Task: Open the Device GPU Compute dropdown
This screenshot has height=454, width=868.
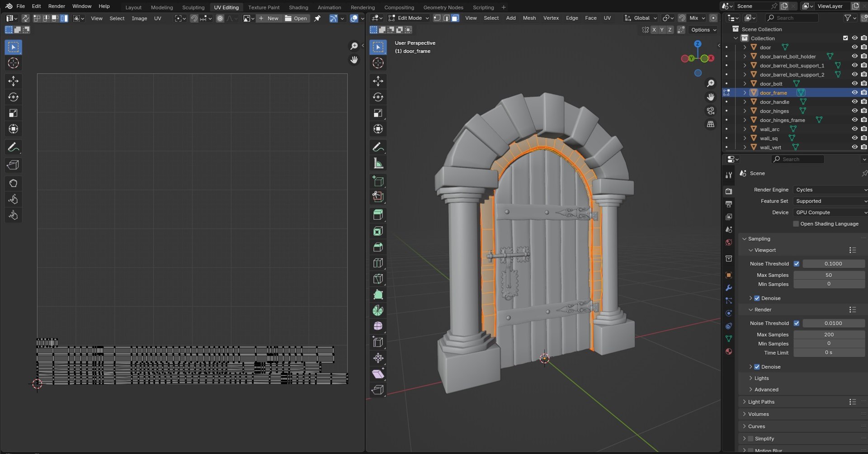Action: [x=830, y=213]
